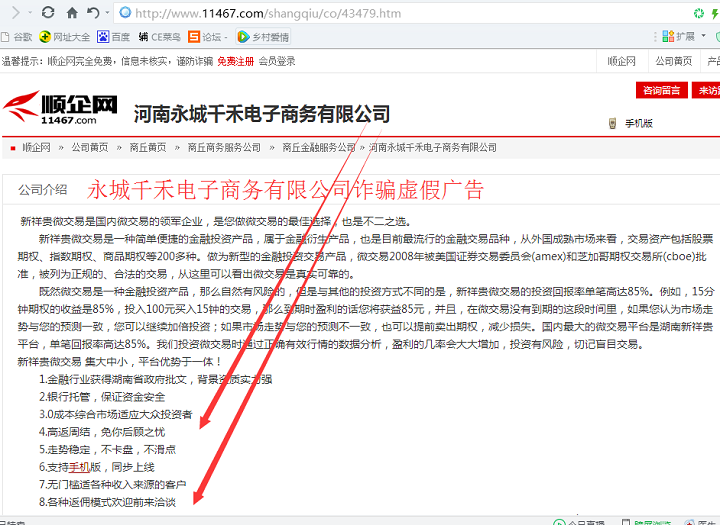Click the company title 河南永城千禾电子商务有限公司
Screen dimensions: 720x525
[262, 114]
